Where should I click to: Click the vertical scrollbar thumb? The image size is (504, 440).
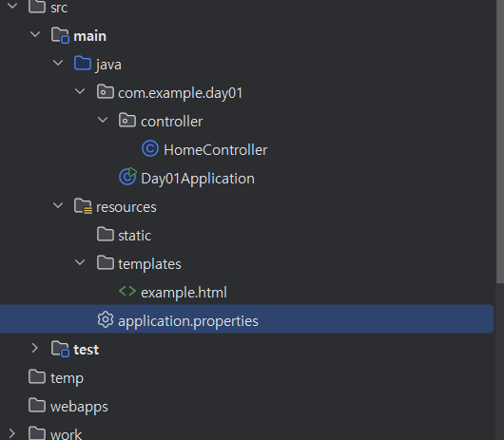(500, 142)
